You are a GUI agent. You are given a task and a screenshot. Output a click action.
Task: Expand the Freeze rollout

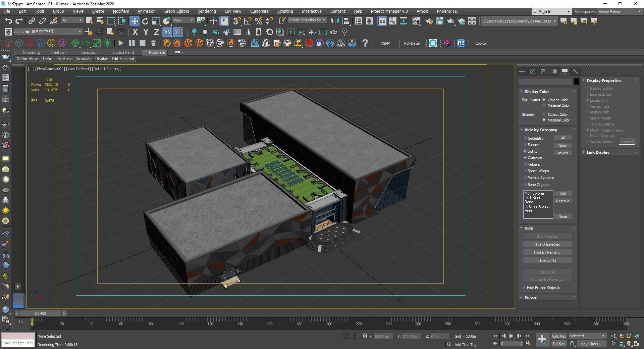click(x=531, y=298)
